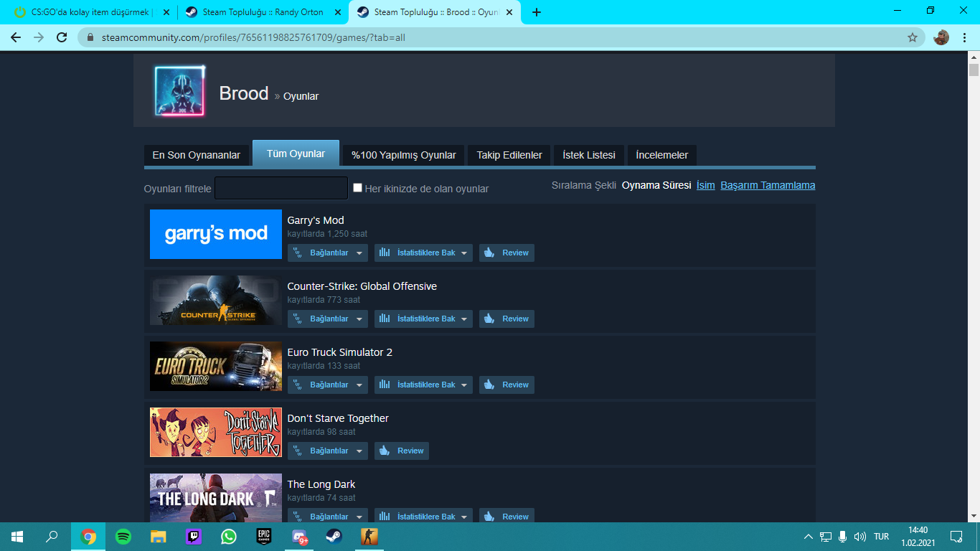Viewport: 980px width, 551px height.
Task: Open İstatistiklere Bak for Counter-Strike: Global Offensive
Action: click(x=423, y=319)
